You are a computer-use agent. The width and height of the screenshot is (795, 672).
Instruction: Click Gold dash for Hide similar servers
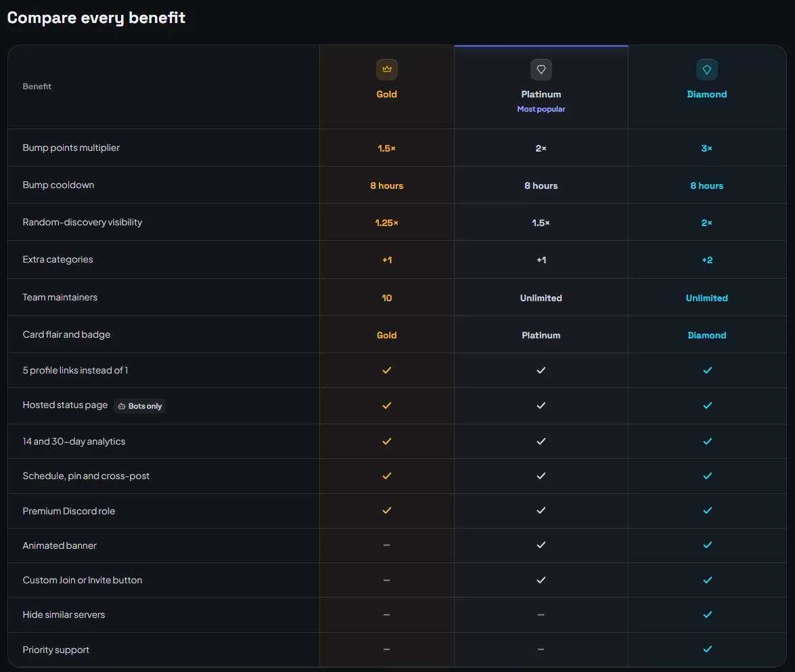(x=386, y=614)
